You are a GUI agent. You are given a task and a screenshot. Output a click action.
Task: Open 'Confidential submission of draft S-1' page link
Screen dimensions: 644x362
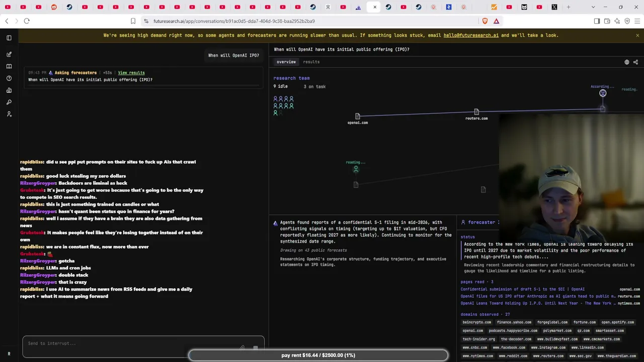pyautogui.click(x=523, y=289)
